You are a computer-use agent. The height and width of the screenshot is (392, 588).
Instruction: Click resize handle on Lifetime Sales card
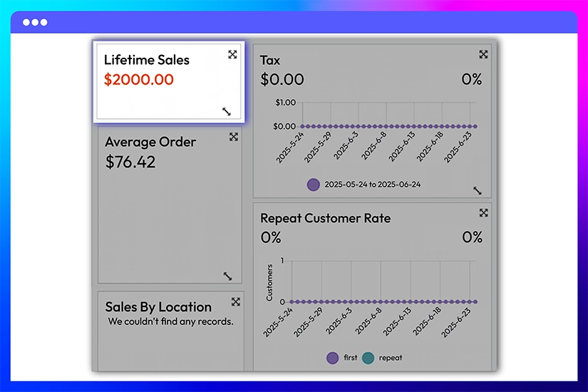[x=227, y=111]
